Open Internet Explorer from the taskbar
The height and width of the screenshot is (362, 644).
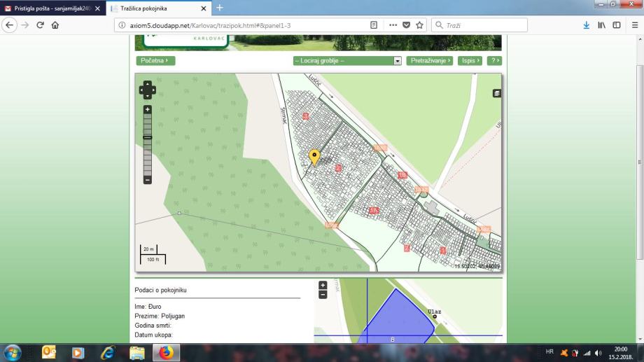click(x=108, y=353)
